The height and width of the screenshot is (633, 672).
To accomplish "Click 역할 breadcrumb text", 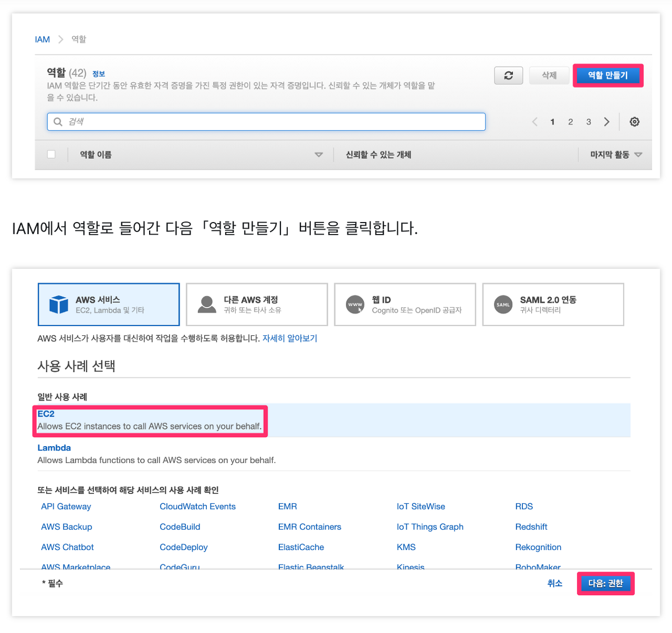I will 79,39.
